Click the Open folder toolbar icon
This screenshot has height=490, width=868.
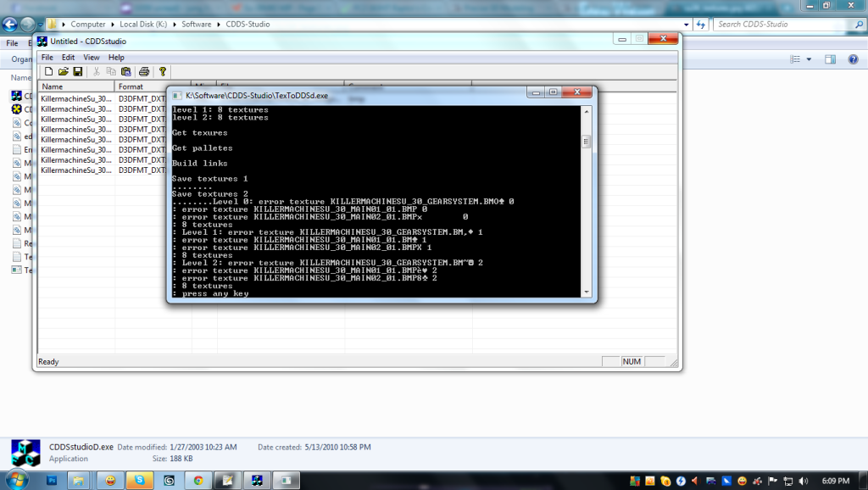63,72
